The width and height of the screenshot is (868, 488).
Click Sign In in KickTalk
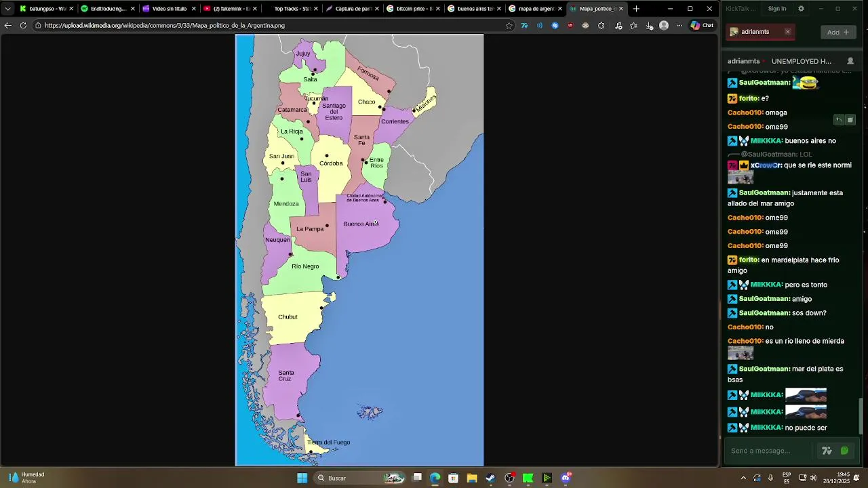tap(777, 9)
